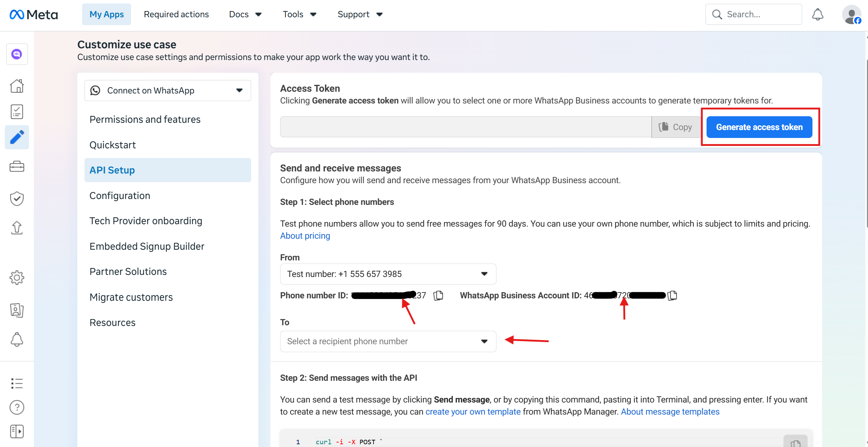
Task: Copy the Phone number ID
Action: coord(438,296)
